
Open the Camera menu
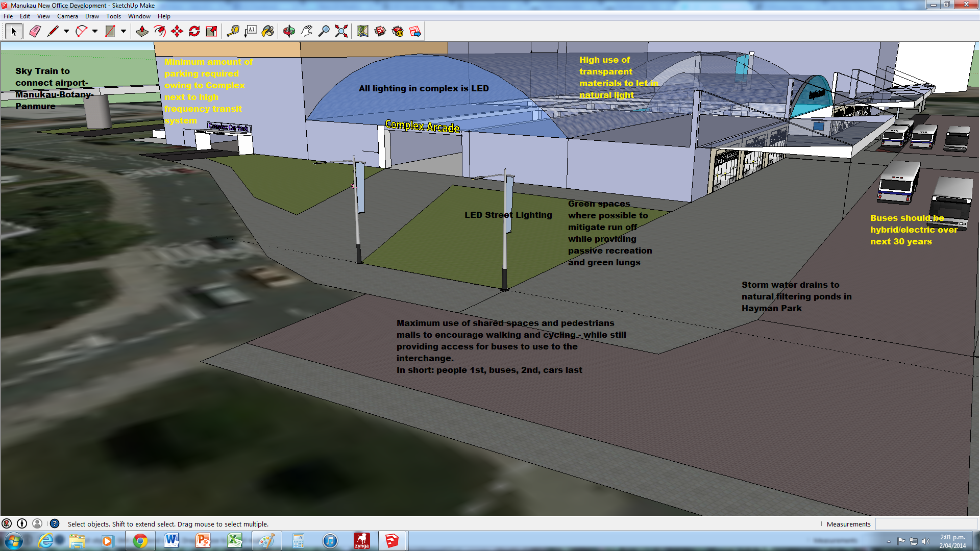click(x=67, y=16)
